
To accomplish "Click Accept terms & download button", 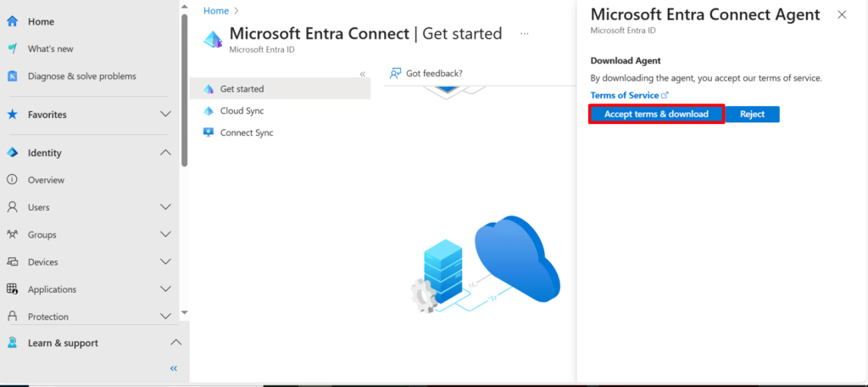I will point(656,115).
